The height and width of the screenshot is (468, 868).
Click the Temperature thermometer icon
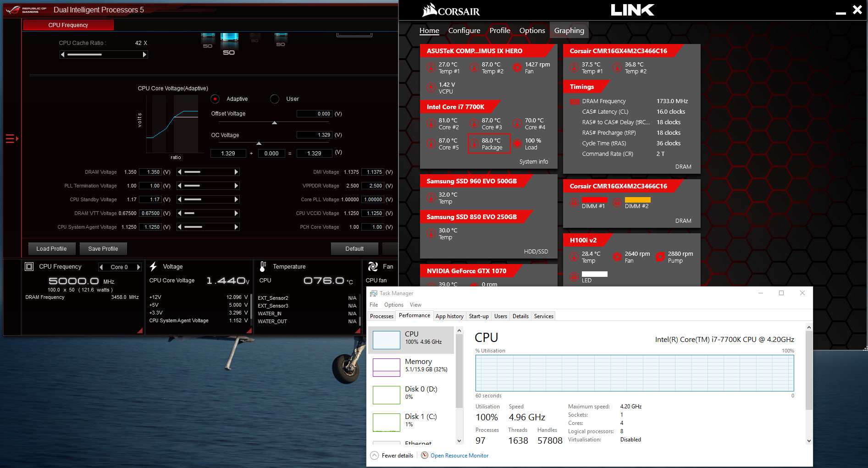point(263,266)
